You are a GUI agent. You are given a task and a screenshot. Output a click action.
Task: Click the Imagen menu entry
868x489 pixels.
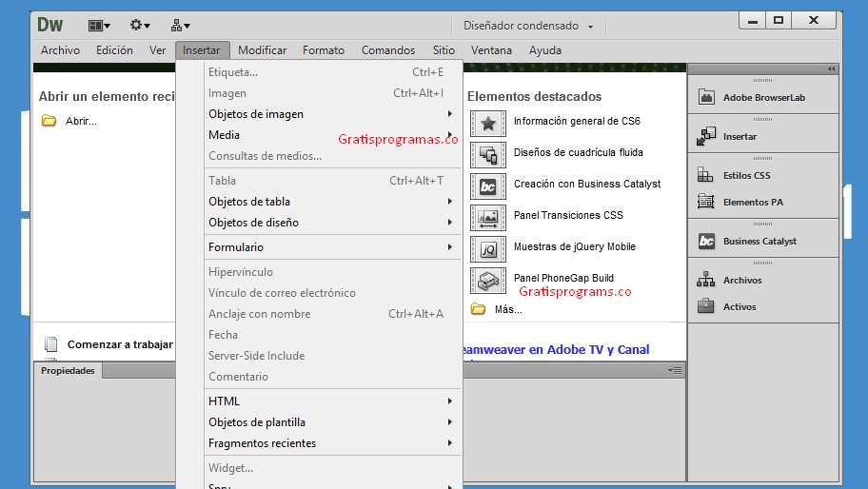[x=330, y=93]
